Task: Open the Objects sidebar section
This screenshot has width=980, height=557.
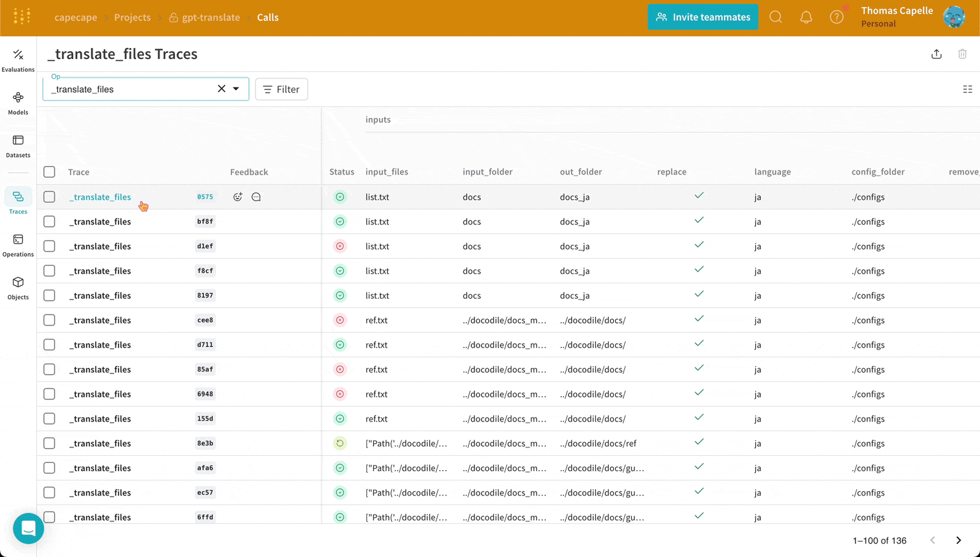Action: (x=18, y=288)
